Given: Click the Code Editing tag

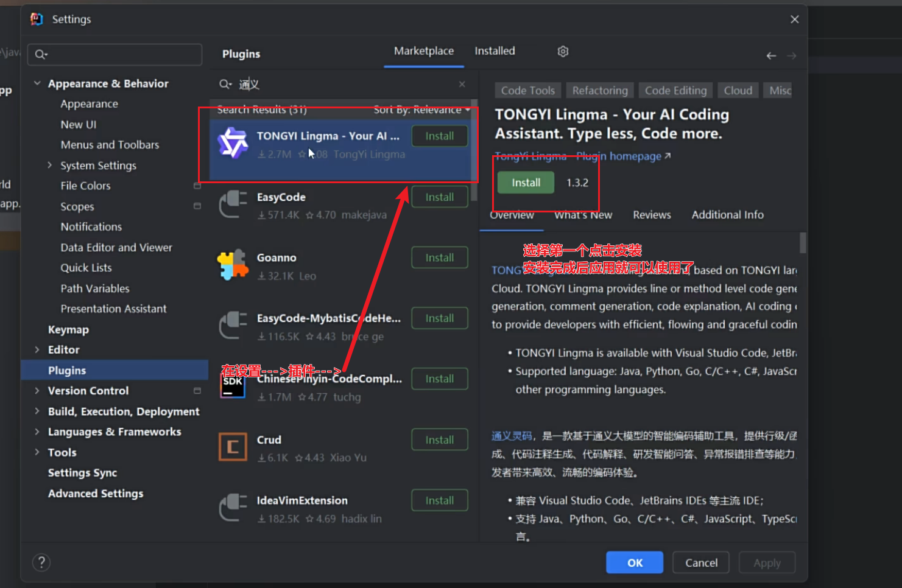Looking at the screenshot, I should click(x=675, y=91).
